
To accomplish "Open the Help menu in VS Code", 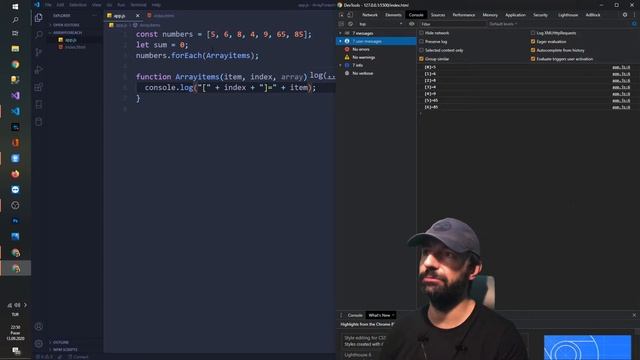I will click(156, 5).
